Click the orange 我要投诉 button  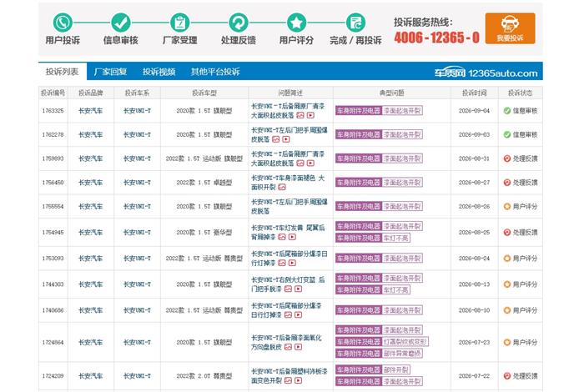pos(510,28)
